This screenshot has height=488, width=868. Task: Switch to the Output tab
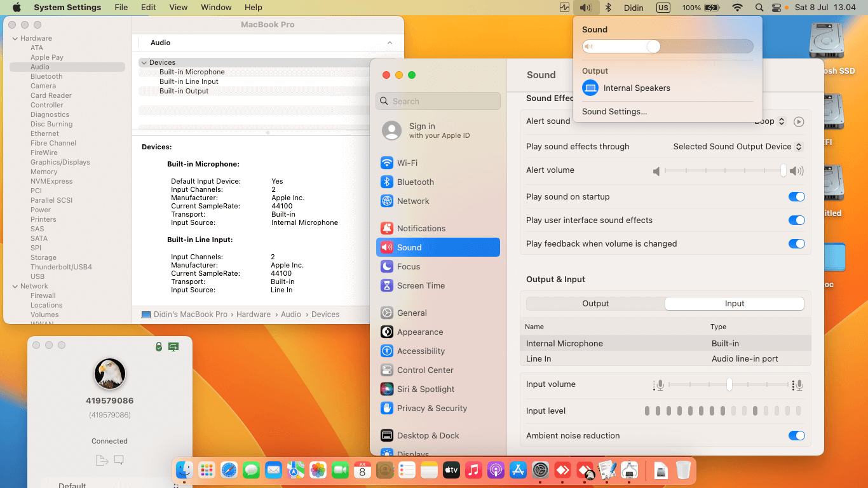pos(595,304)
